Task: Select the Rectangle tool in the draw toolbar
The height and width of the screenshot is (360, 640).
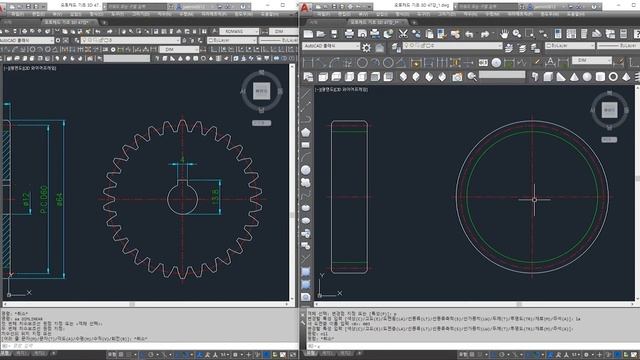Action: 306,145
